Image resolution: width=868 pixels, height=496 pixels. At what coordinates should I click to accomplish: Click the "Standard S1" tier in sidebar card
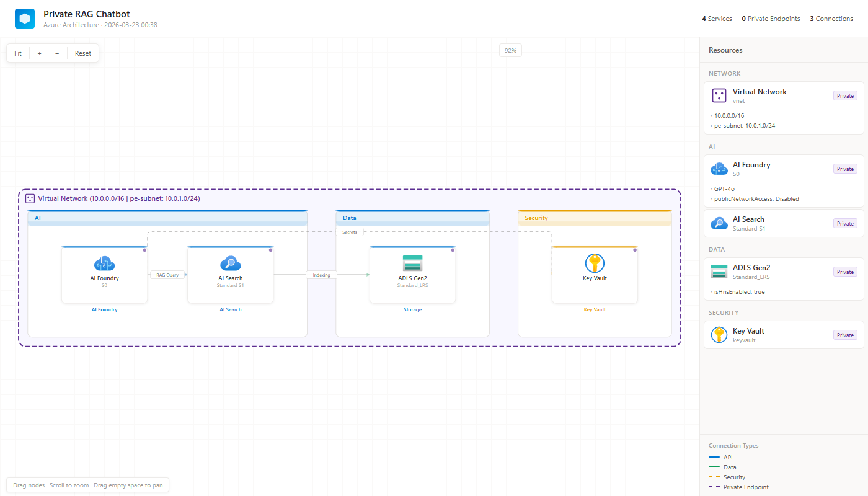click(x=749, y=229)
